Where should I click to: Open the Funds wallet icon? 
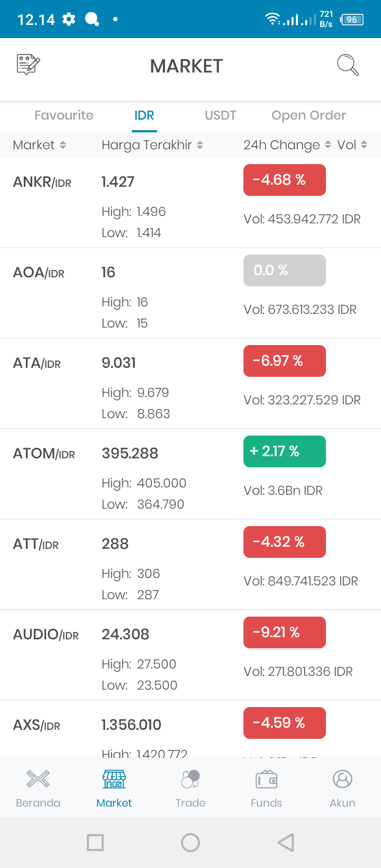tap(266, 779)
